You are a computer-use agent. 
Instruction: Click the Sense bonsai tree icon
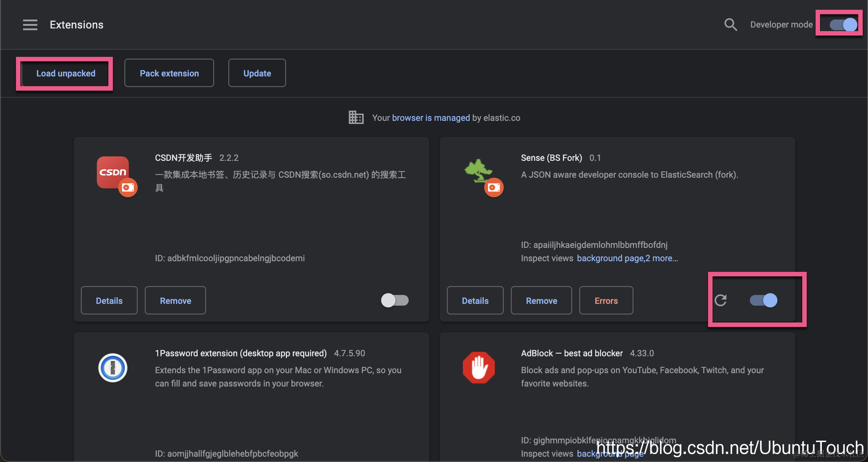(478, 171)
